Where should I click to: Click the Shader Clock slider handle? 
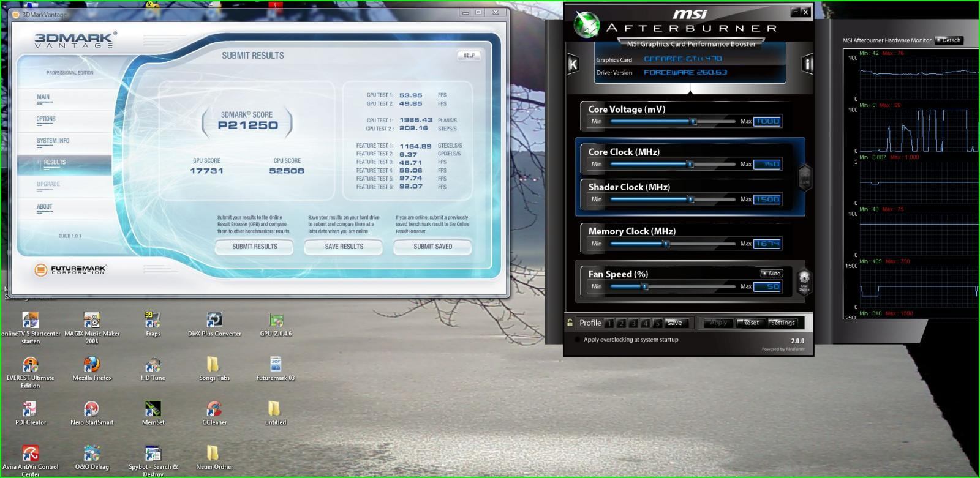coord(690,200)
